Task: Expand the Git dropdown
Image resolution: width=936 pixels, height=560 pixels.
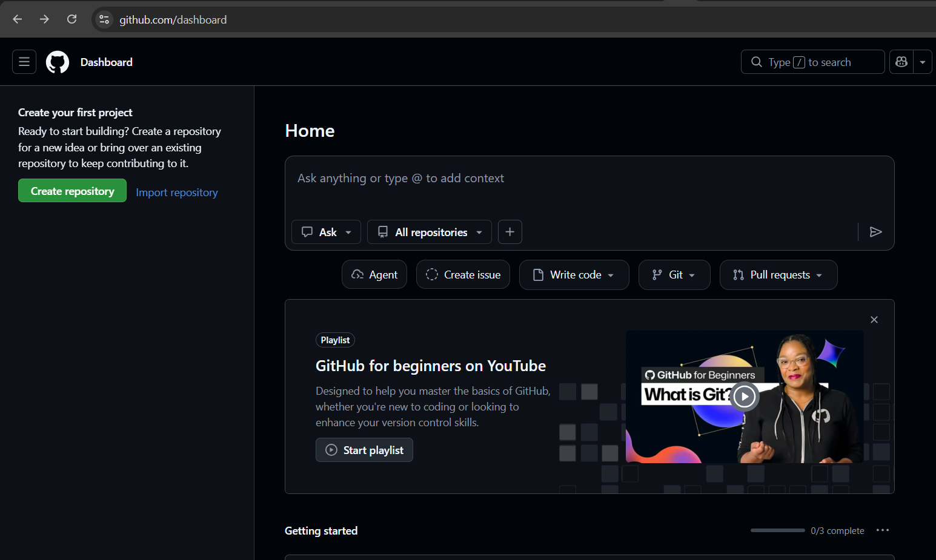Action: [674, 275]
